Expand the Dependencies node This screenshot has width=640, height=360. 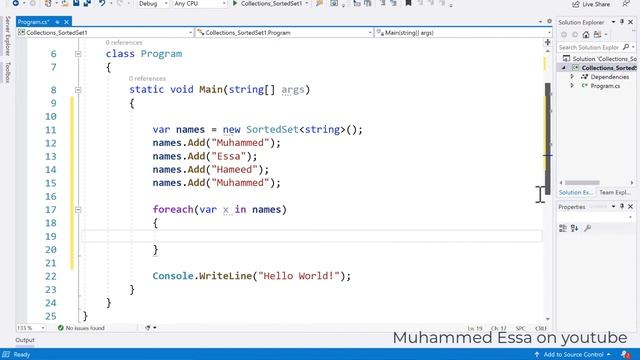pyautogui.click(x=572, y=77)
